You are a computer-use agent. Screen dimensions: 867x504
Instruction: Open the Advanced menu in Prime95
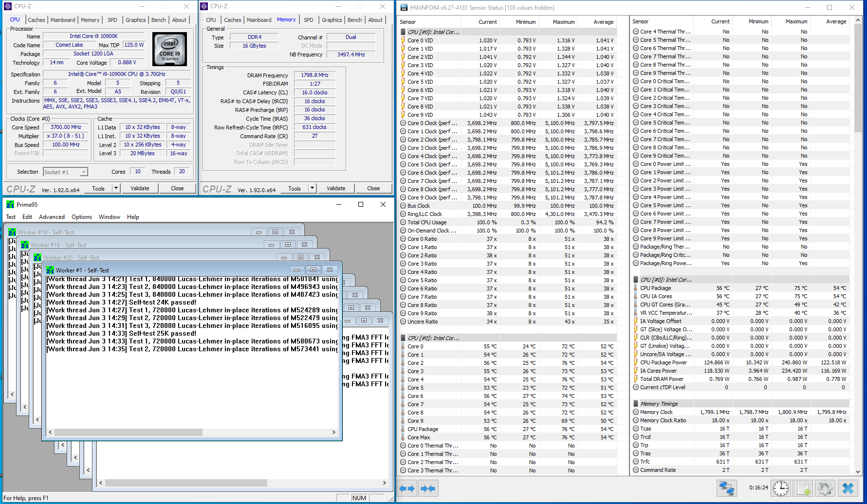click(52, 217)
